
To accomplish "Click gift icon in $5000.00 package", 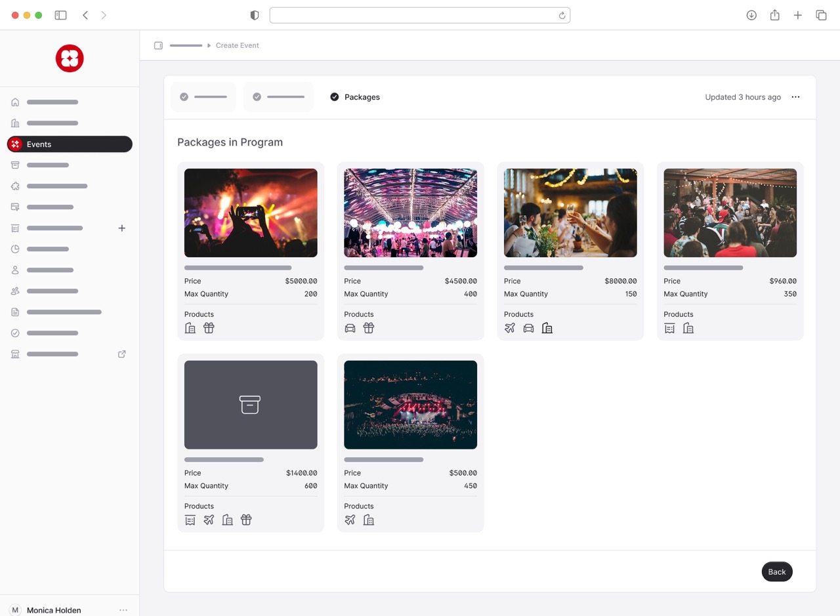I will (209, 328).
